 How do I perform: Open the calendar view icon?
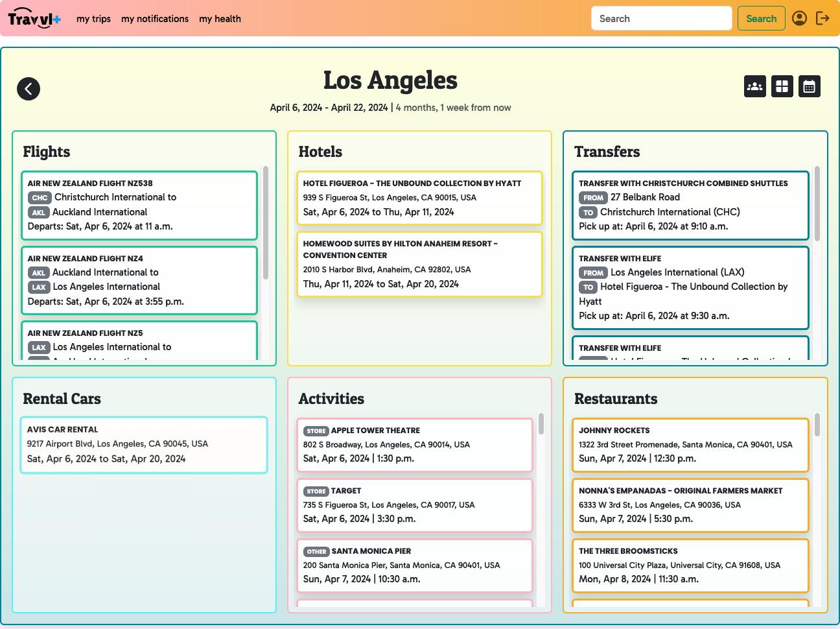810,86
